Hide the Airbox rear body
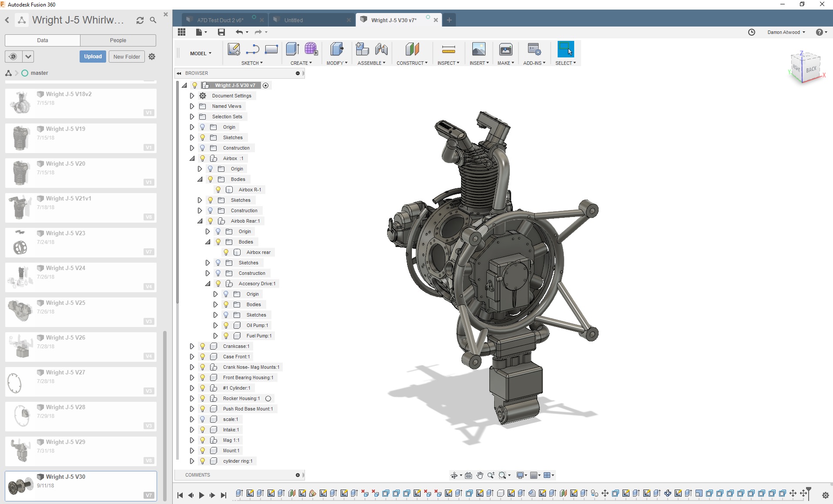The width and height of the screenshot is (833, 504). pyautogui.click(x=226, y=252)
